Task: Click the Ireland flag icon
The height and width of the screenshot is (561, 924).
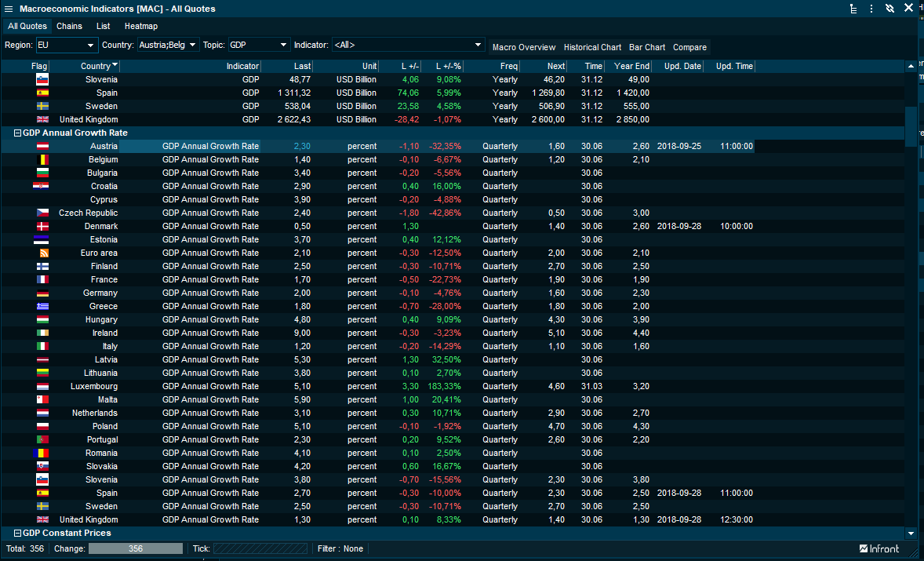Action: (x=42, y=333)
